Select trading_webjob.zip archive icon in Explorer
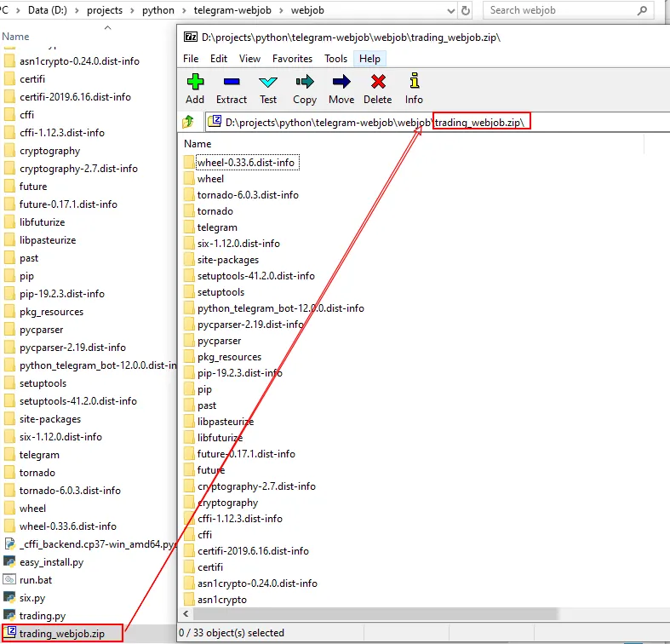670x644 pixels. [x=10, y=633]
